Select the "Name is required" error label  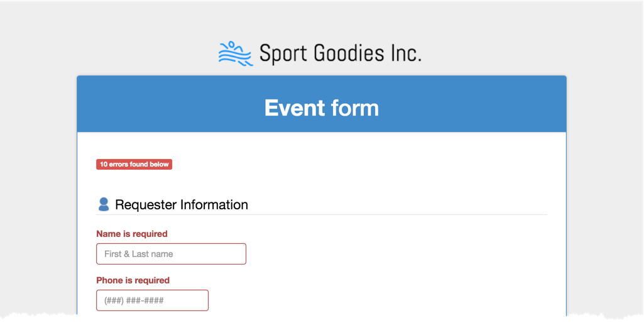point(132,234)
